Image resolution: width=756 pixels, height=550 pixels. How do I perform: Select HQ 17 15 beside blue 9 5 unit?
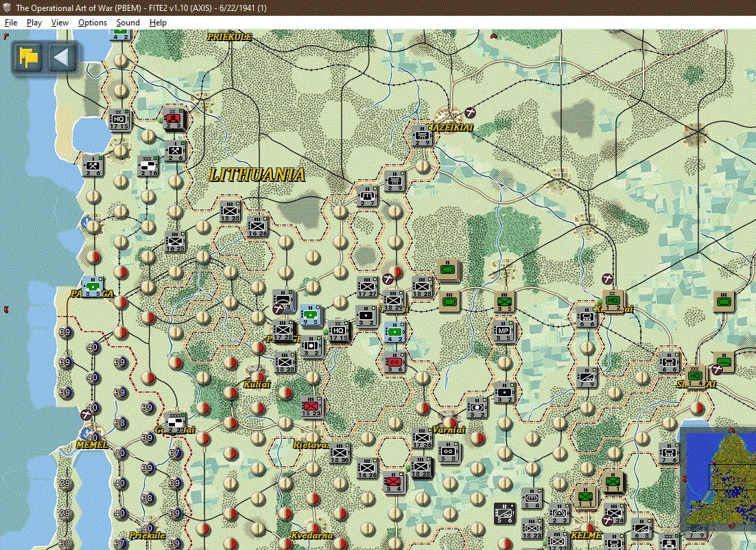(338, 331)
